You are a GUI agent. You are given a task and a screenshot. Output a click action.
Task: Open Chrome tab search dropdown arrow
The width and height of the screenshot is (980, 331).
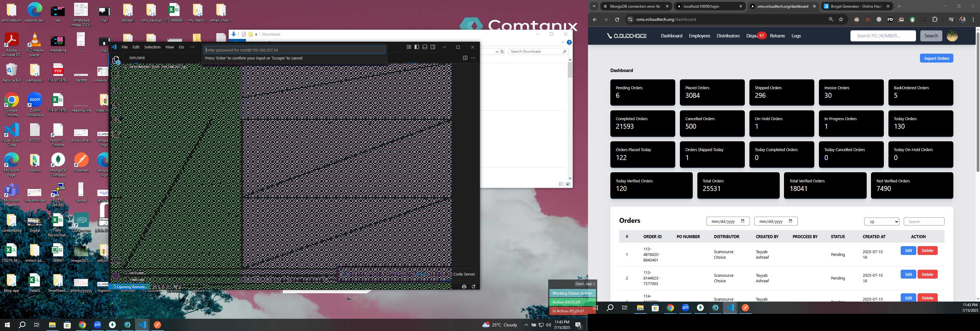click(x=594, y=6)
